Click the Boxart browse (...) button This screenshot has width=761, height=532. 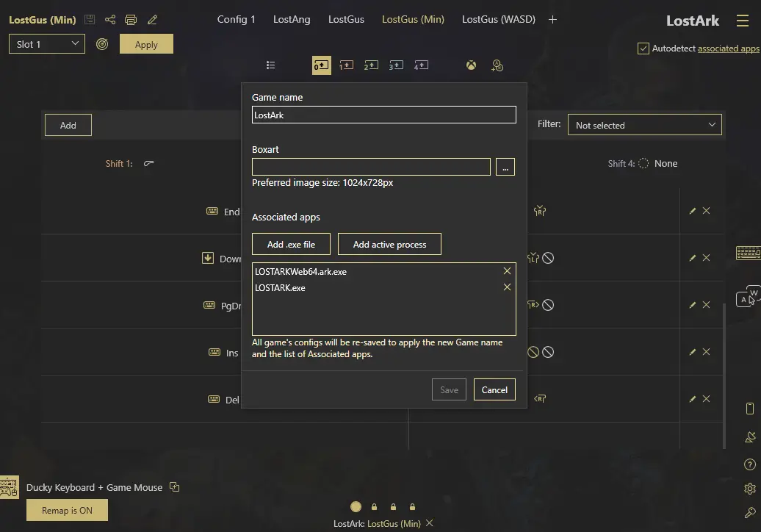[x=505, y=167]
